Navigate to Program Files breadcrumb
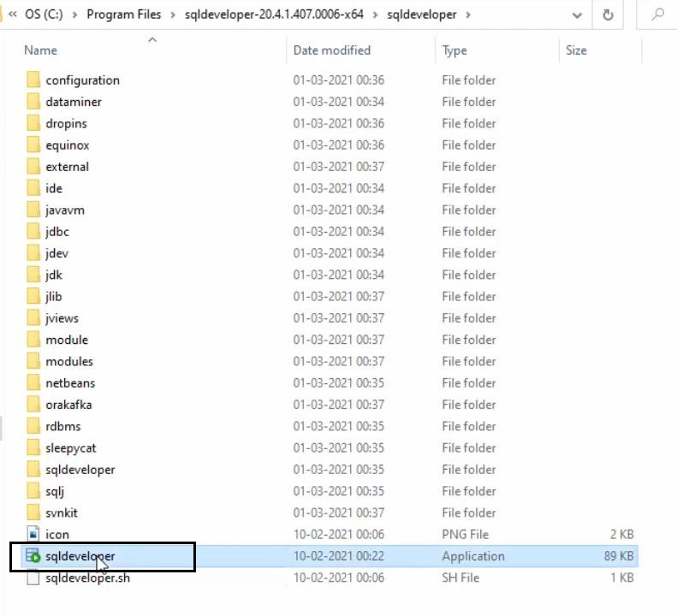The height and width of the screenshot is (616, 677). pos(124,15)
